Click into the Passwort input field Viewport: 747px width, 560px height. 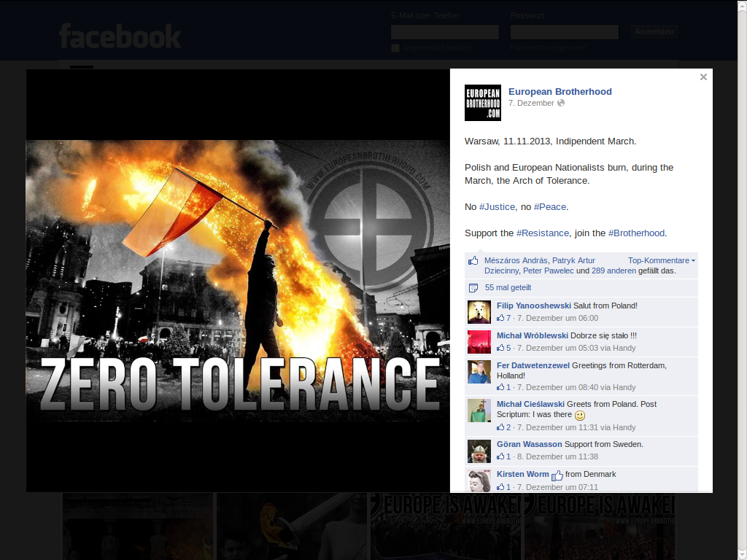click(565, 32)
